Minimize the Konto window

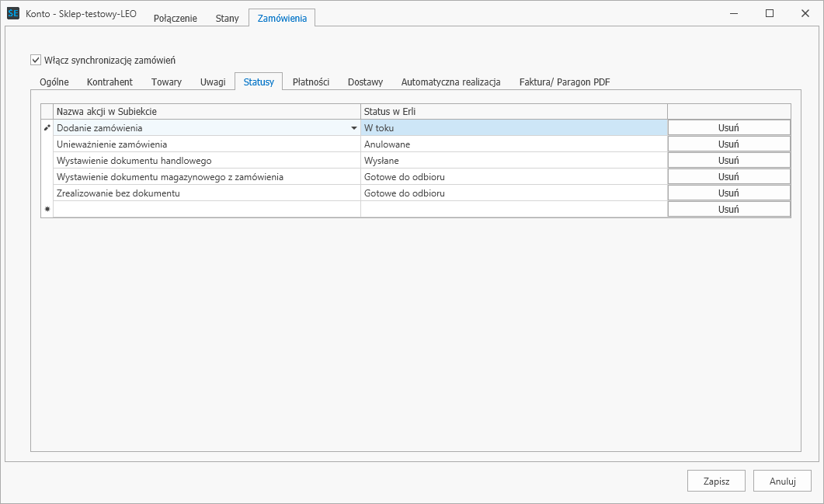tap(734, 13)
